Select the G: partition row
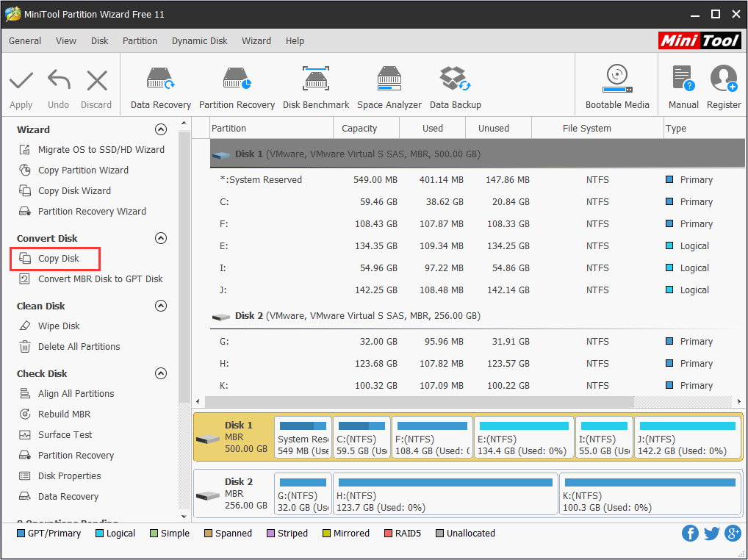 click(x=478, y=342)
